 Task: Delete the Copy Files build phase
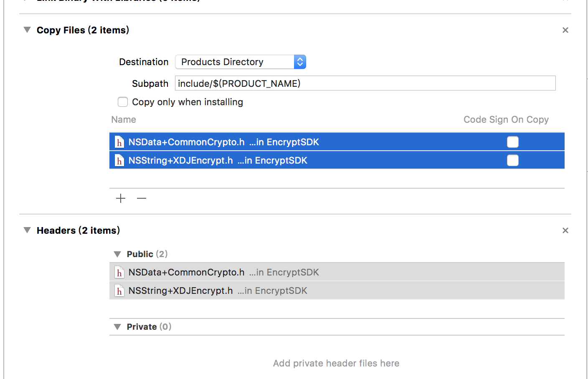(565, 30)
